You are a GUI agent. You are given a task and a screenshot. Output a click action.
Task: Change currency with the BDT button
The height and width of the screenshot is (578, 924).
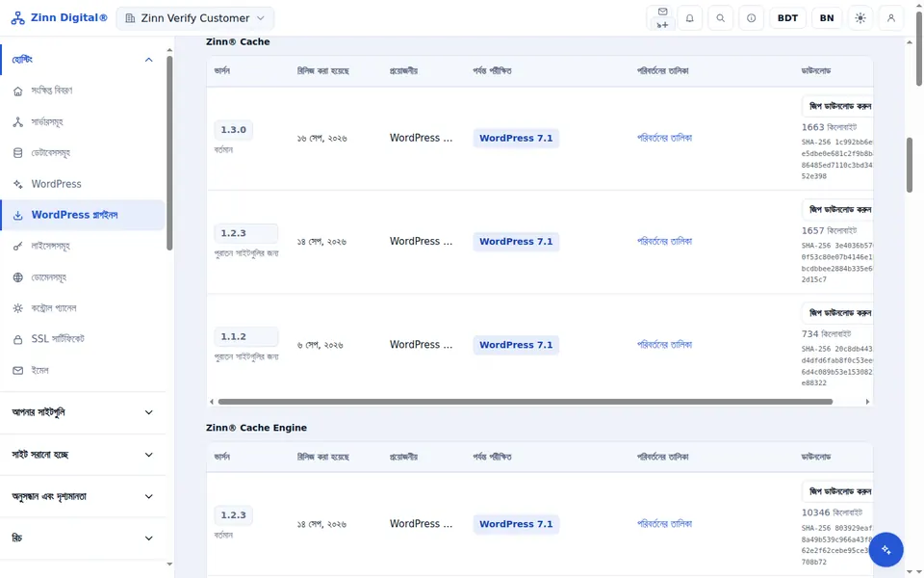click(787, 18)
